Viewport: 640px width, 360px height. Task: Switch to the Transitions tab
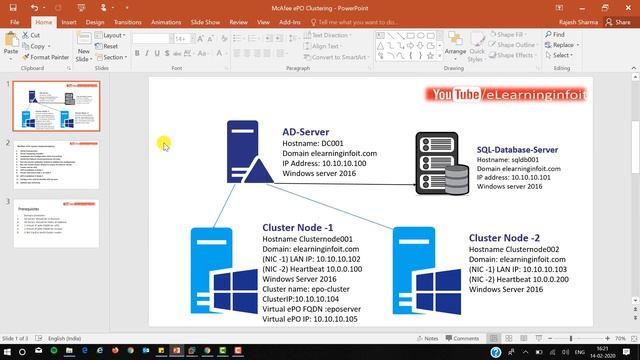coord(128,22)
